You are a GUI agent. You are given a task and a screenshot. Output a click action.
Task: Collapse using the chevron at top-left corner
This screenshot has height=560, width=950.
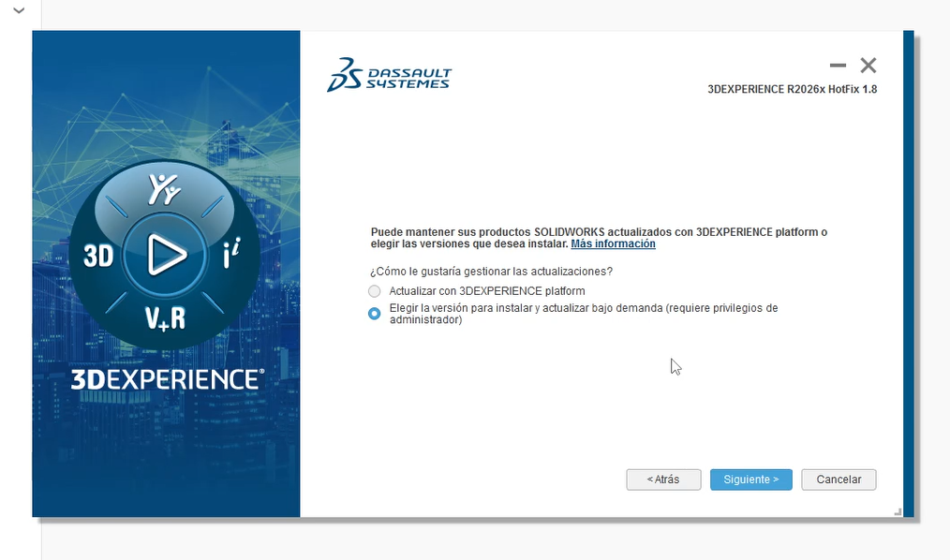19,10
